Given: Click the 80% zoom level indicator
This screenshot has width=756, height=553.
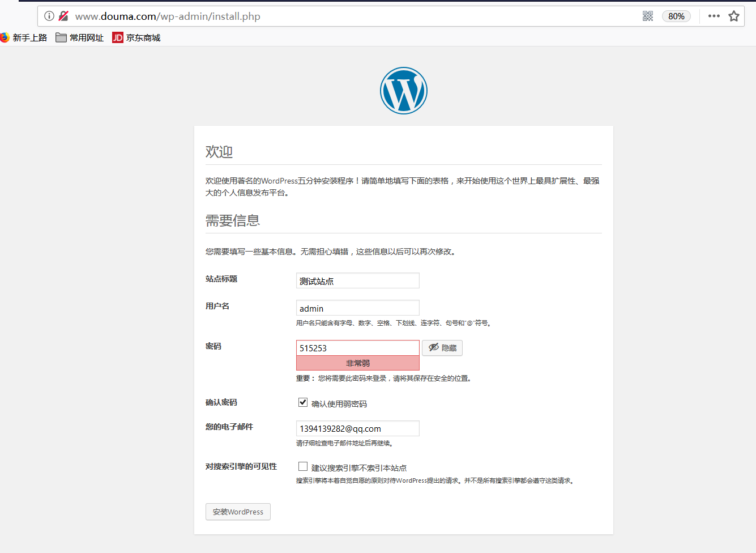Looking at the screenshot, I should pyautogui.click(x=676, y=16).
